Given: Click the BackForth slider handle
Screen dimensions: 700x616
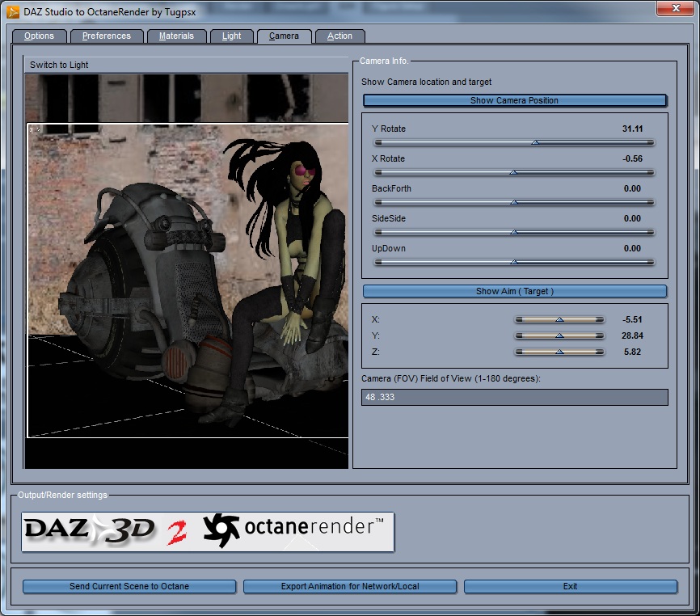Looking at the screenshot, I should (x=514, y=202).
